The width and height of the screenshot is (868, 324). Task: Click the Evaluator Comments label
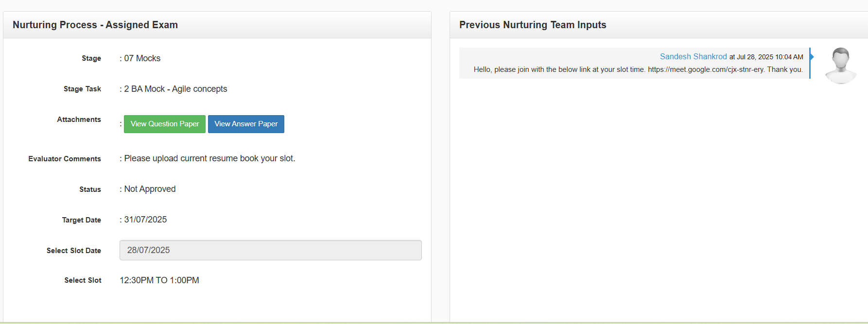65,159
